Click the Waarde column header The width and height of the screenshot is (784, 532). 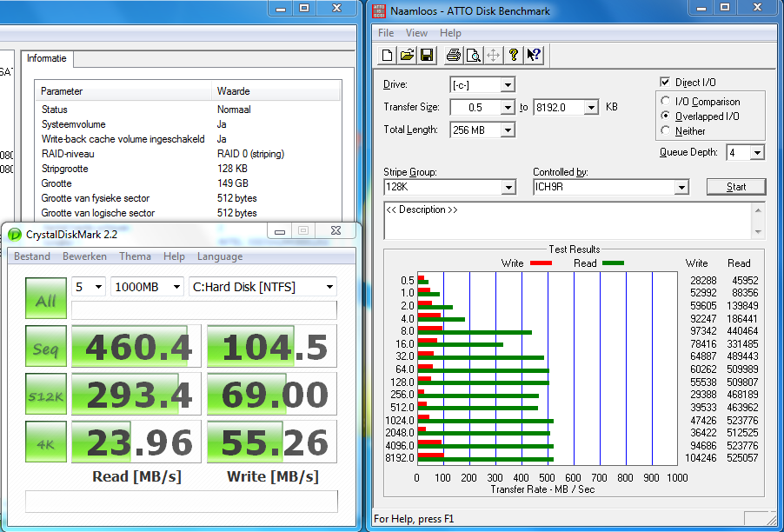point(276,91)
